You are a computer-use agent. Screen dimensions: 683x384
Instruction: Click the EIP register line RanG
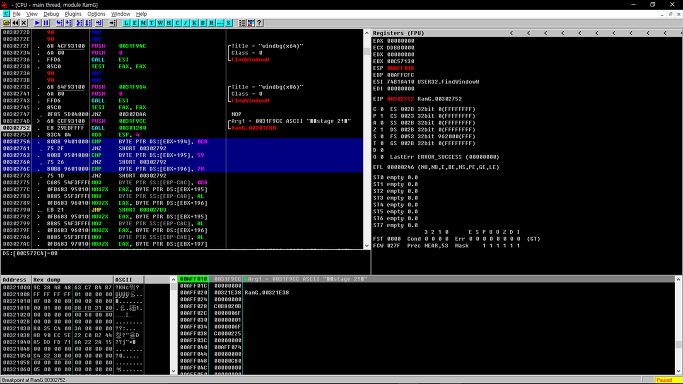click(417, 99)
